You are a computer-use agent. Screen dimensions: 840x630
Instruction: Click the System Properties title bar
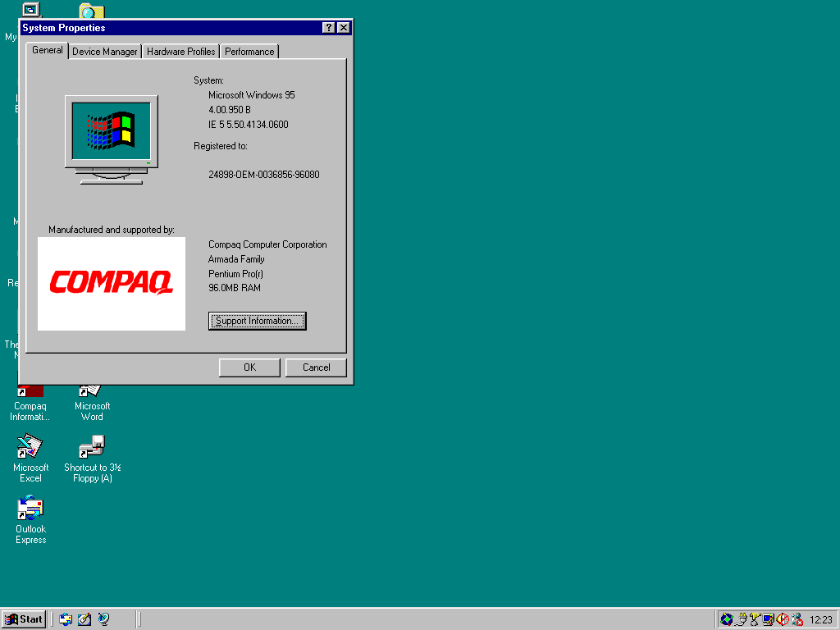click(186, 28)
